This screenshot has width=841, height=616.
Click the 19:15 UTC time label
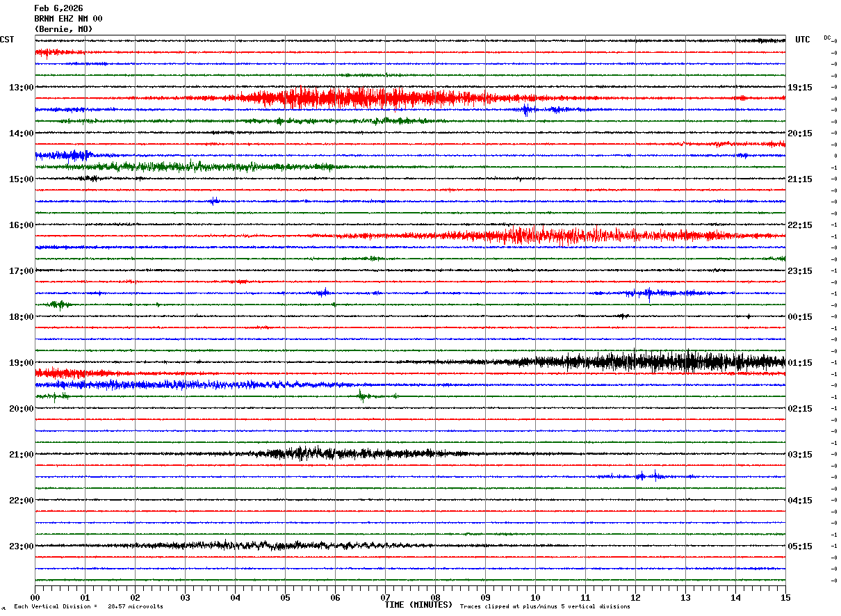click(x=800, y=88)
